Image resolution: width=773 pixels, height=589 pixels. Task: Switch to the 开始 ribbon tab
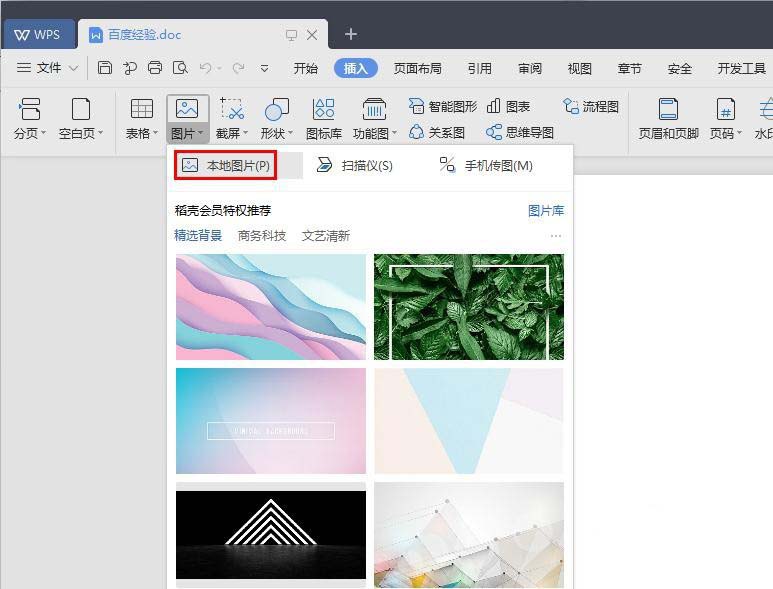point(305,68)
